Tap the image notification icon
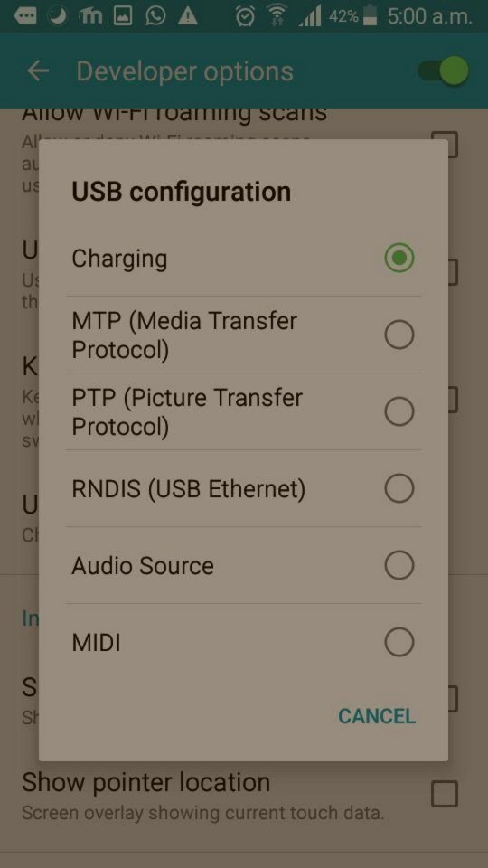Viewport: 488px width, 868px height. click(123, 16)
